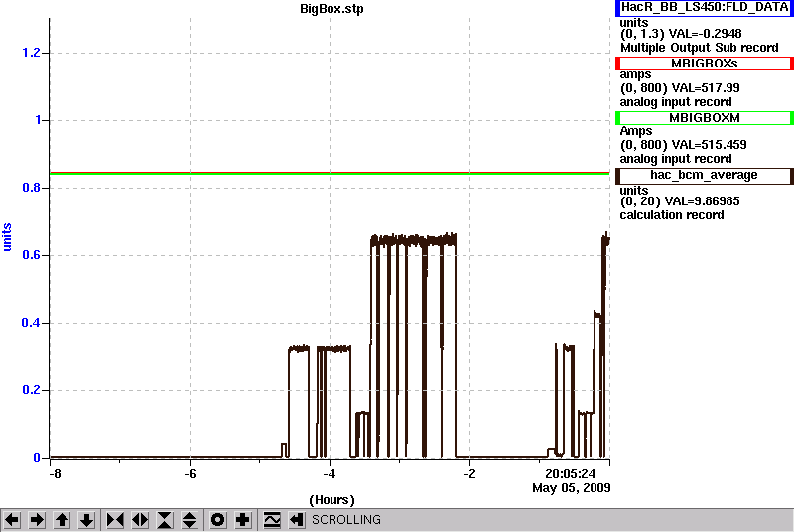Click the blue units y-axis label
This screenshot has width=794, height=532.
pyautogui.click(x=7, y=237)
